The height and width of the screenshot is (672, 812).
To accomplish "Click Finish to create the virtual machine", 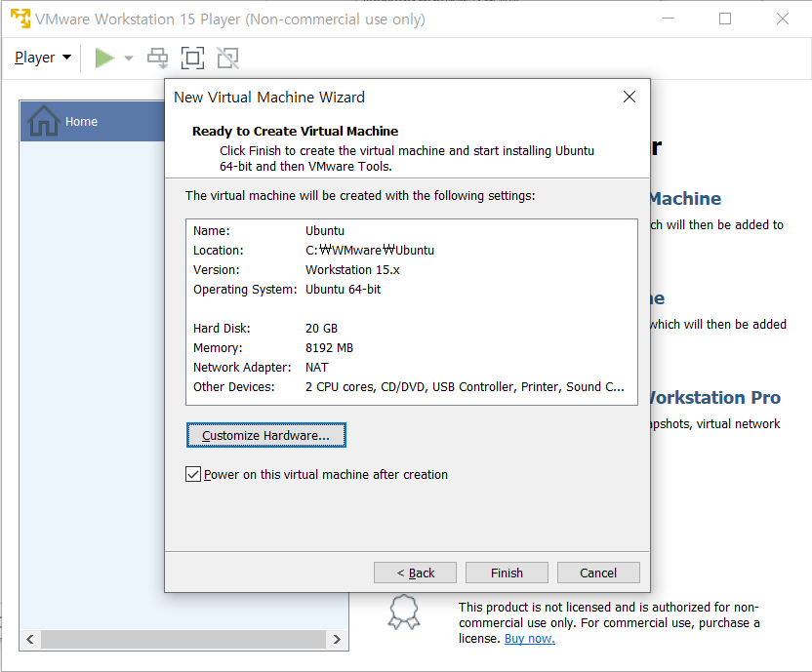I will 507,573.
